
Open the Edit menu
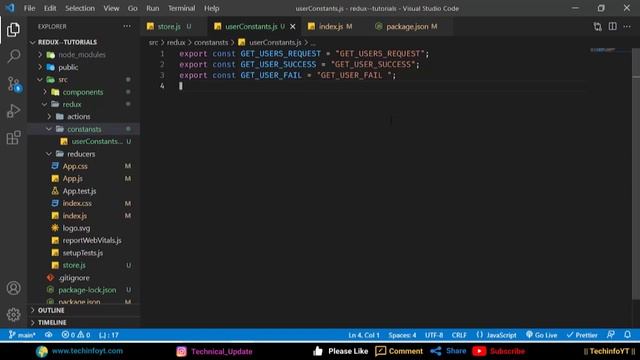(50, 8)
